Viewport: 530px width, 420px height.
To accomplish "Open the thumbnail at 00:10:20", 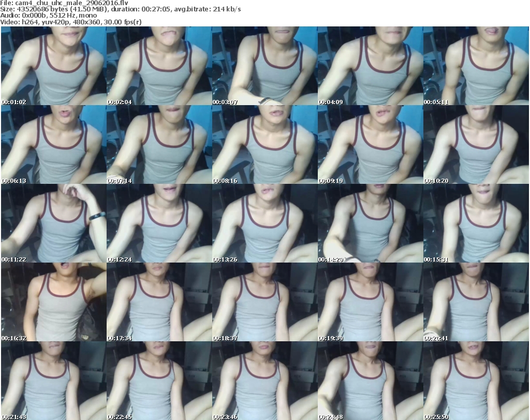I will 476,144.
